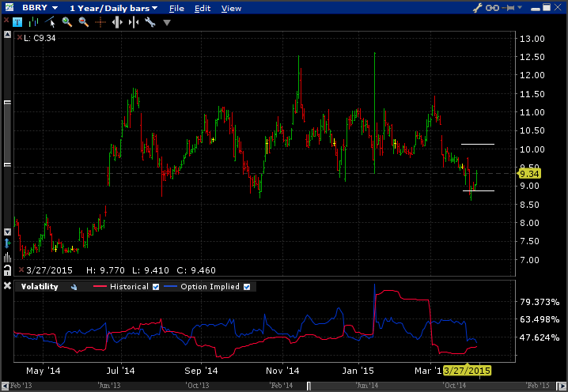The width and height of the screenshot is (568, 392).
Task: Click the vertical scale down arrow
Action: coord(7,232)
